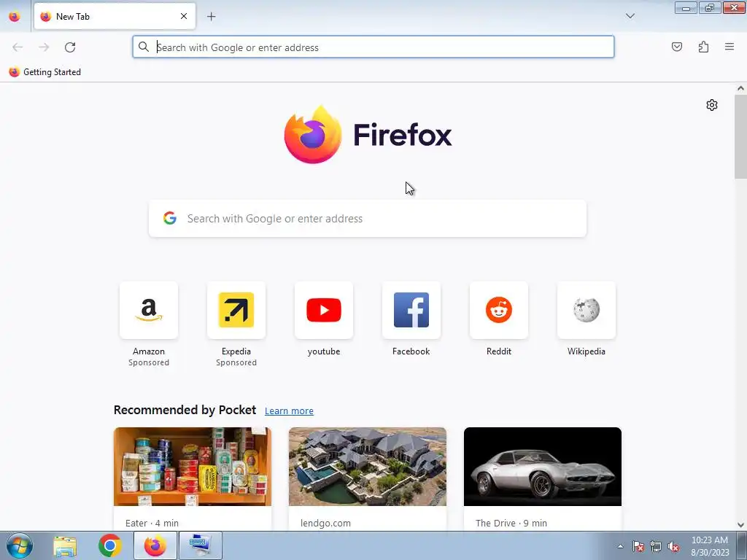
Task: Open the Facebook shortcut tile
Action: coord(411,311)
